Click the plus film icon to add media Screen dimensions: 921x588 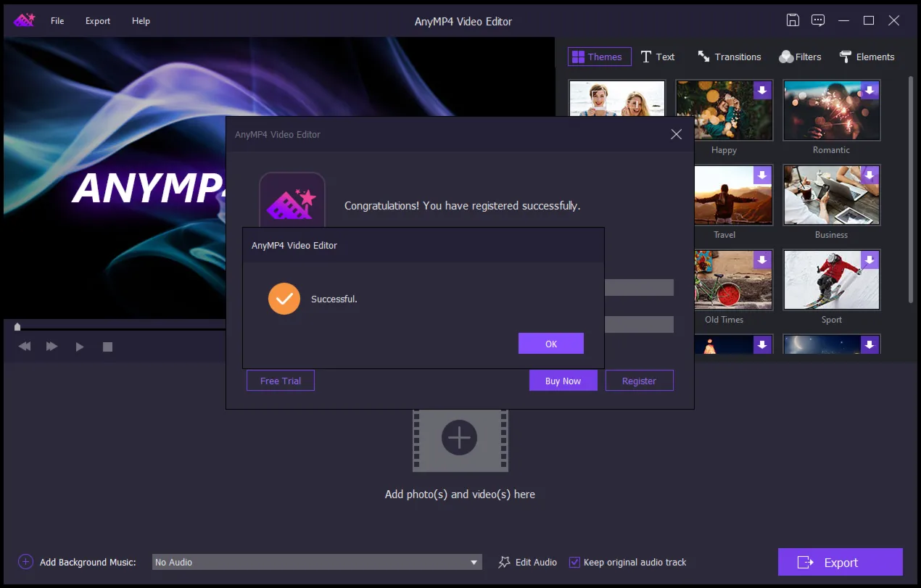click(x=460, y=438)
